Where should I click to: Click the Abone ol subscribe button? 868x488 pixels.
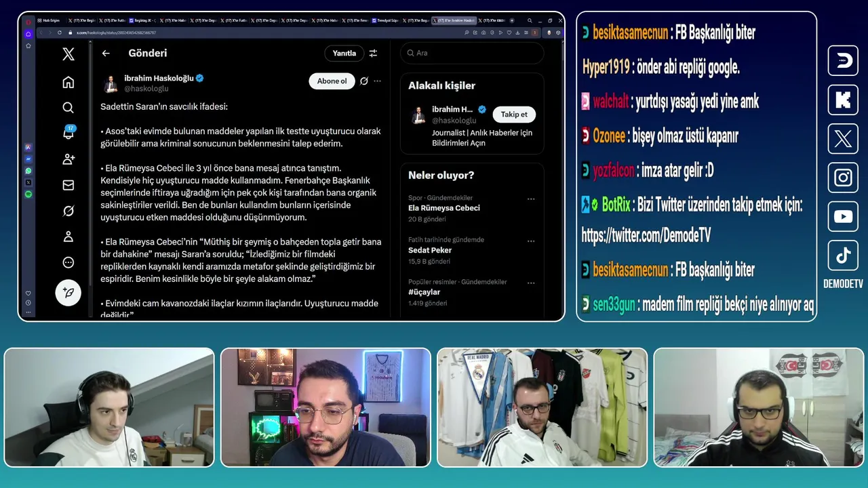(332, 81)
